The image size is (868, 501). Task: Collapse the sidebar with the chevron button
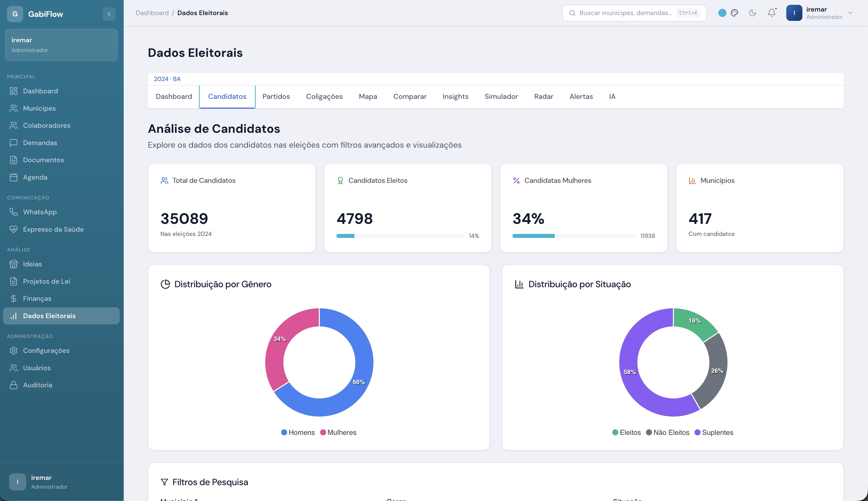[x=109, y=14]
